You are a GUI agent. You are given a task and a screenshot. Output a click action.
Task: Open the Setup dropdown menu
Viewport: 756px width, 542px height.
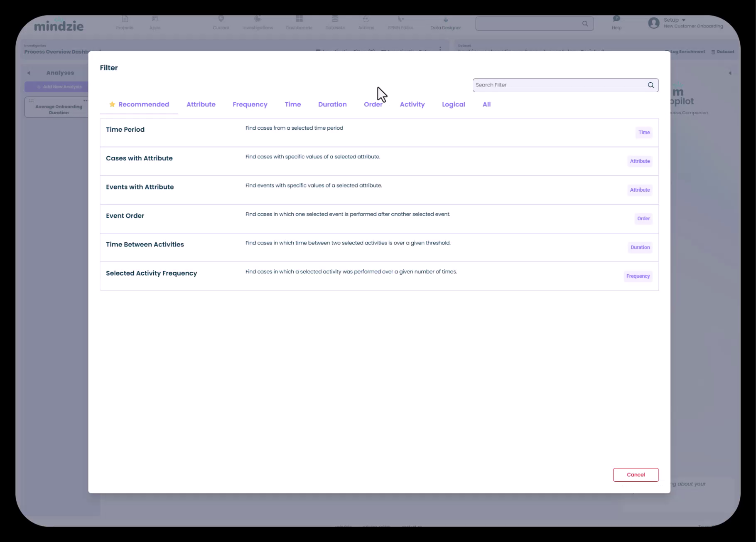[674, 20]
